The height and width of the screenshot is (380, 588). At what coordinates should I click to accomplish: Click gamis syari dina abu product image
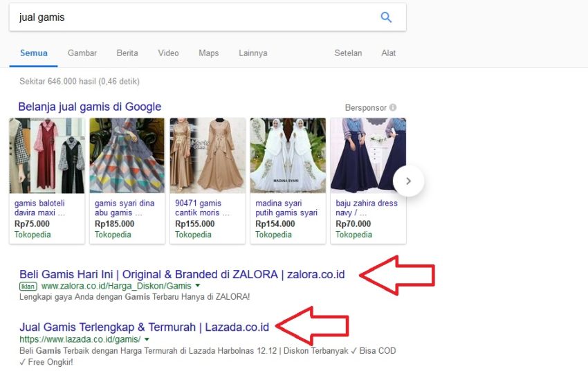(x=127, y=156)
